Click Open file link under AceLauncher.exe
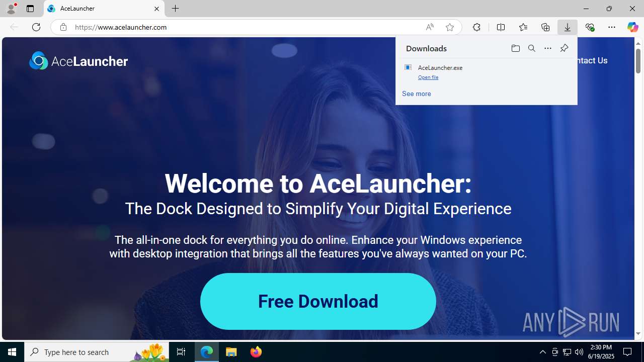The width and height of the screenshot is (644, 362). click(428, 77)
